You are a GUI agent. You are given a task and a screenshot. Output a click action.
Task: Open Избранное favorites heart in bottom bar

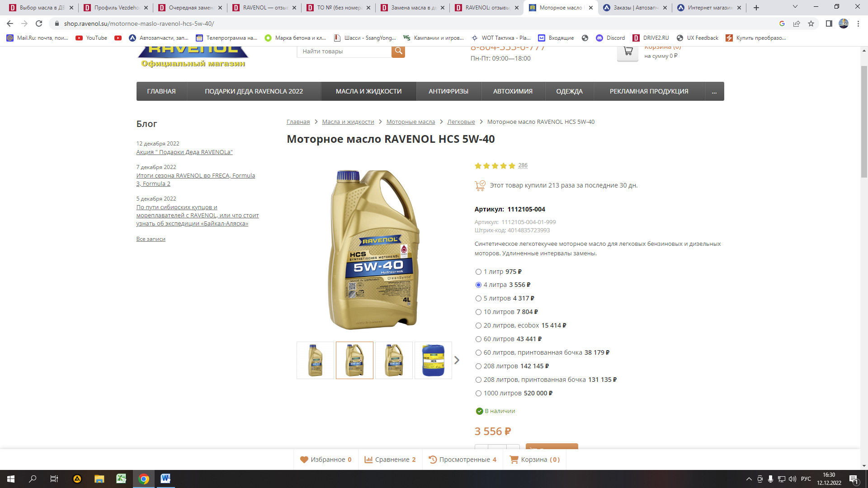click(326, 460)
